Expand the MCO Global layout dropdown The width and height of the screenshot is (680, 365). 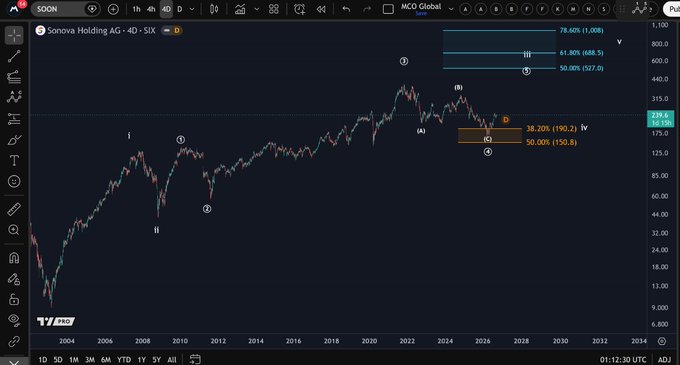[451, 9]
